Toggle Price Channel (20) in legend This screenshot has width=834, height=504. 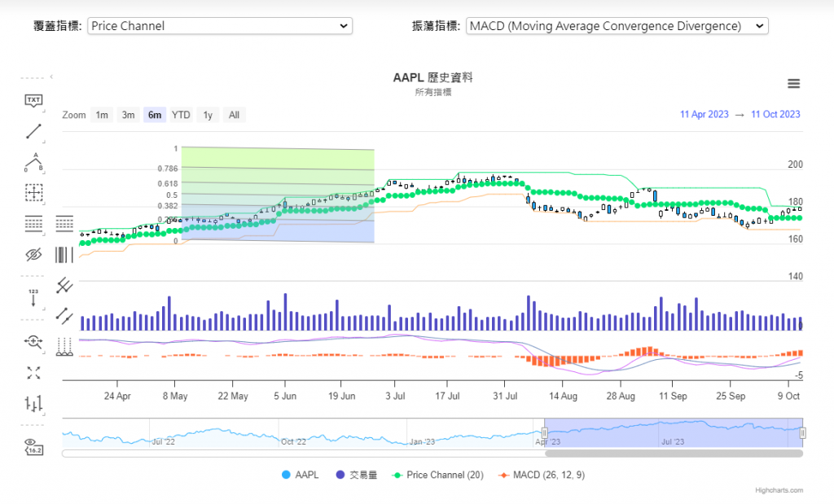437,475
